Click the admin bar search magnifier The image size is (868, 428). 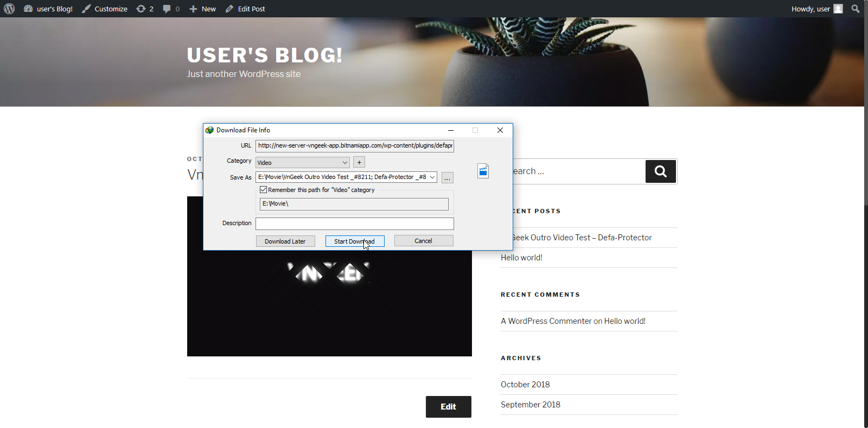coord(856,9)
